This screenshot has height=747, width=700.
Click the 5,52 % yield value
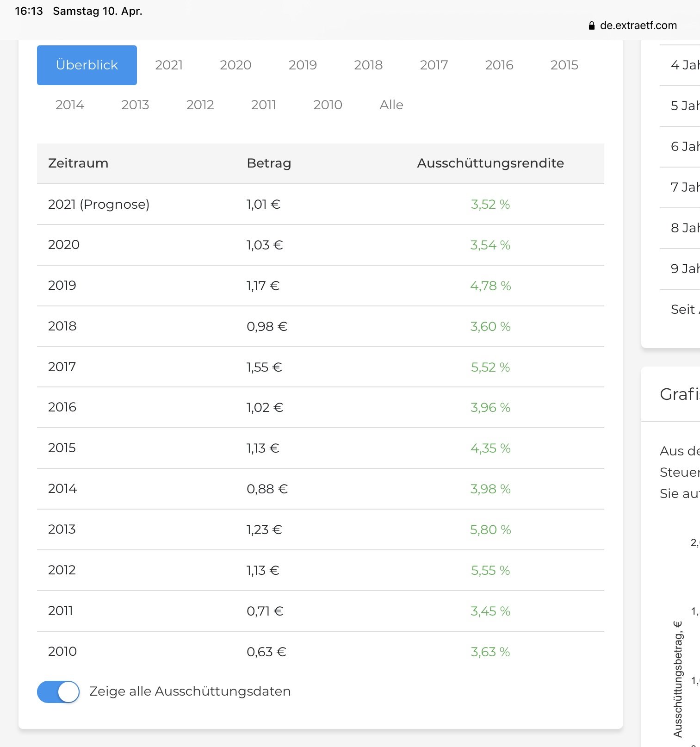[x=490, y=367]
